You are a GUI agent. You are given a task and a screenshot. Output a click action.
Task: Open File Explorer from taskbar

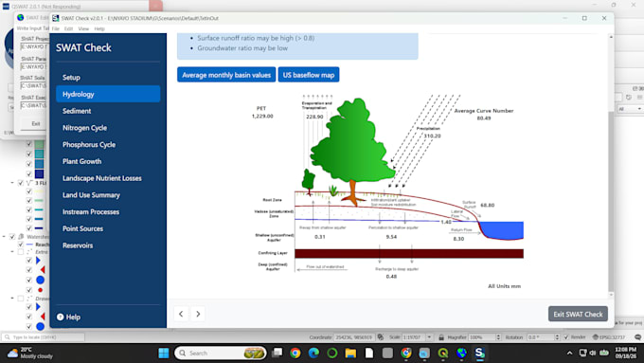click(x=350, y=354)
